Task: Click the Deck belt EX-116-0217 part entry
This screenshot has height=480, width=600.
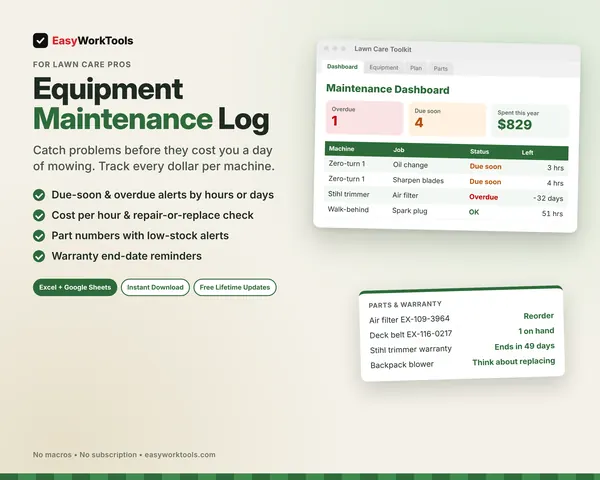Action: click(x=411, y=334)
